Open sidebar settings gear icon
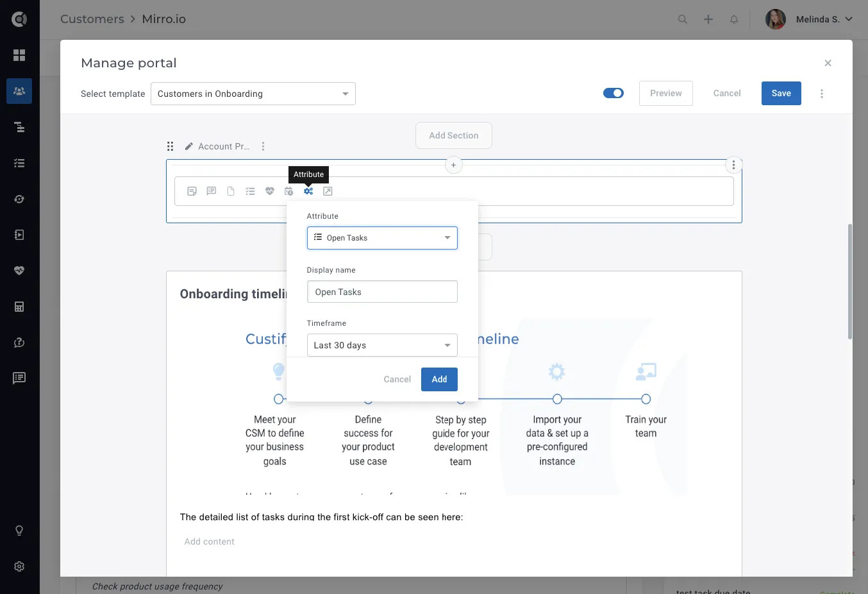The height and width of the screenshot is (594, 868). tap(19, 566)
